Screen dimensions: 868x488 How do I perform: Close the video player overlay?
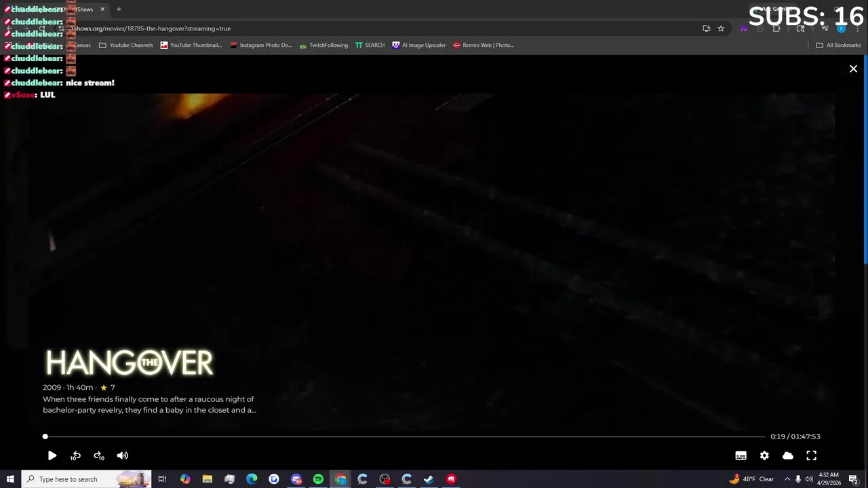pos(853,68)
